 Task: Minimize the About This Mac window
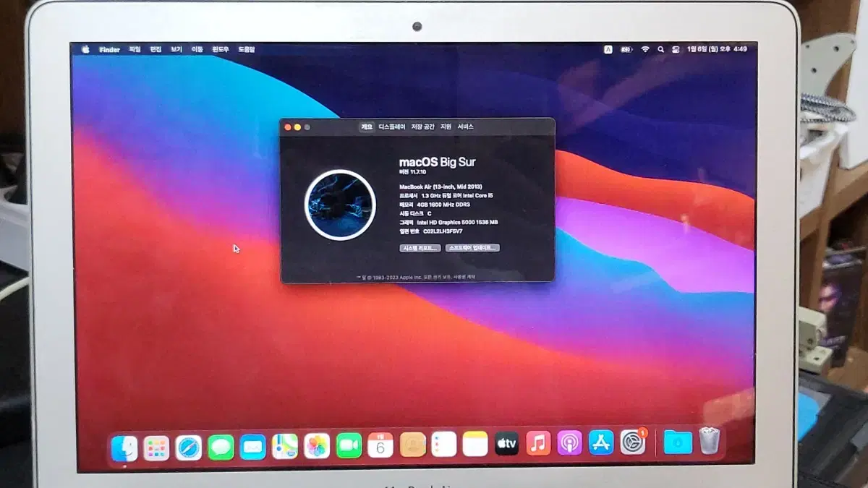pos(297,127)
